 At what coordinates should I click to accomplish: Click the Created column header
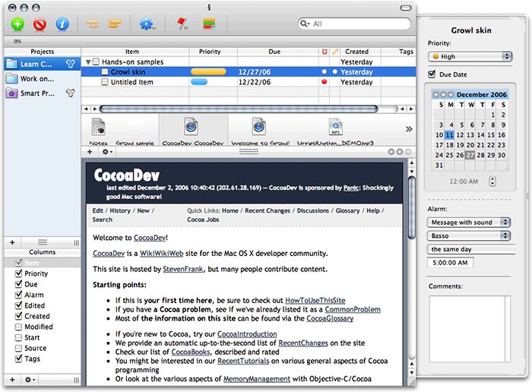360,52
